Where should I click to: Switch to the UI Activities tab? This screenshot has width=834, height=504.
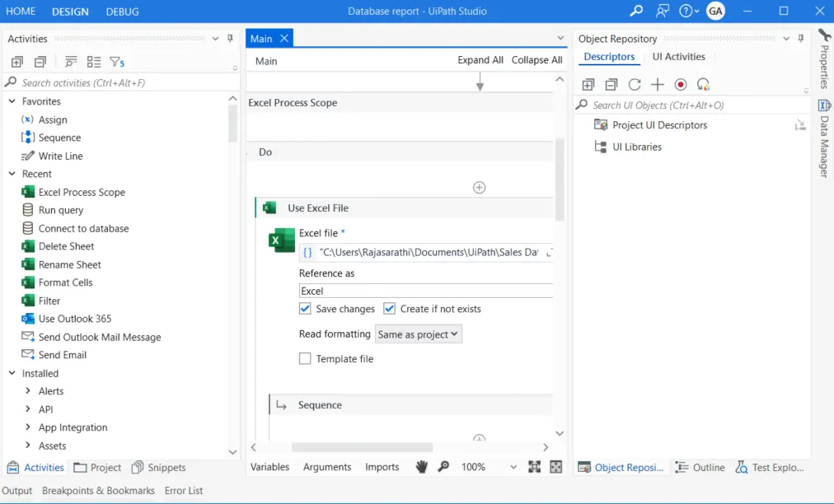point(678,57)
